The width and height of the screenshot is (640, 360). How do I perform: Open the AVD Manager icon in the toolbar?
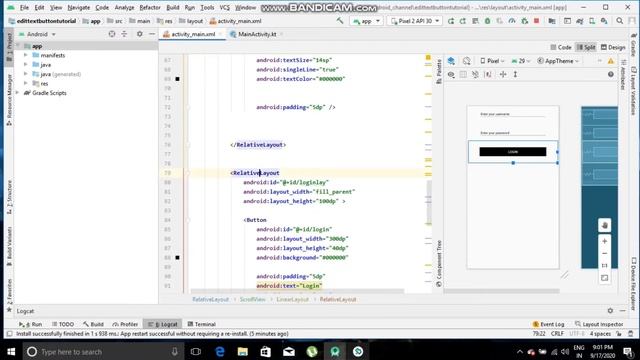coord(592,21)
